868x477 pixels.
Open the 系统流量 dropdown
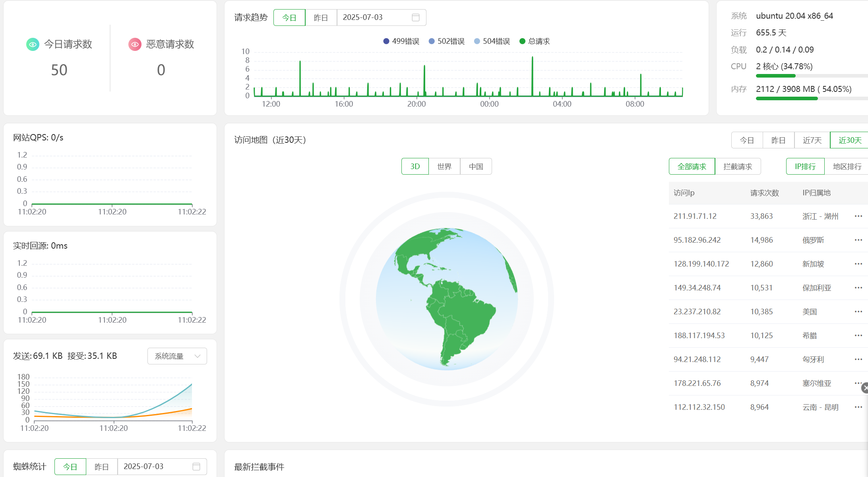coord(177,356)
